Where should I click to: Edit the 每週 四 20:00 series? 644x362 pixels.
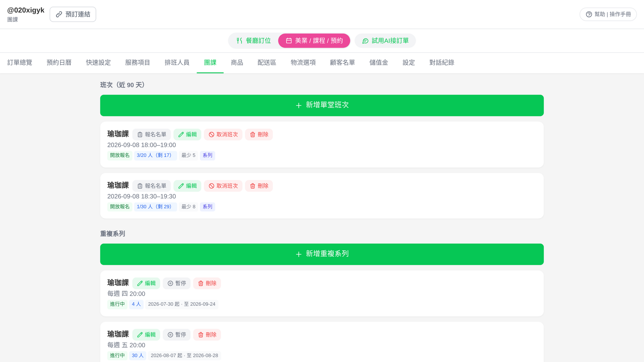(146, 283)
